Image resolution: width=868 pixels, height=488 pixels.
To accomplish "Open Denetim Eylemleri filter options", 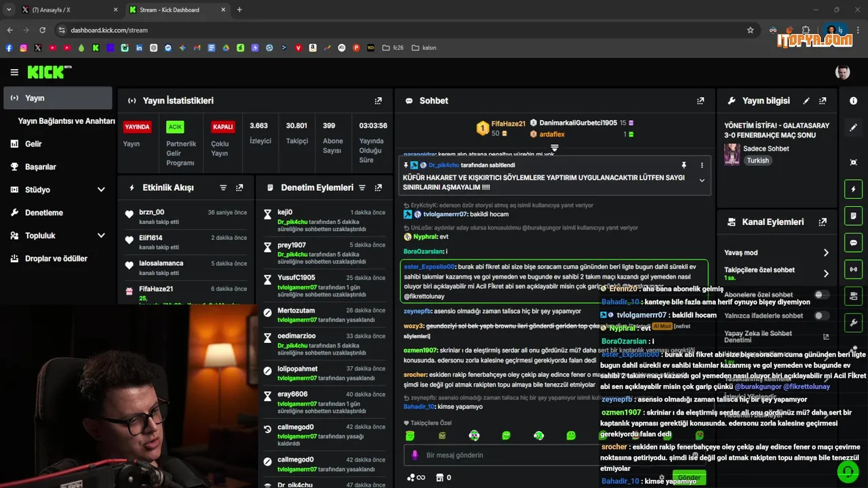I will [x=362, y=188].
